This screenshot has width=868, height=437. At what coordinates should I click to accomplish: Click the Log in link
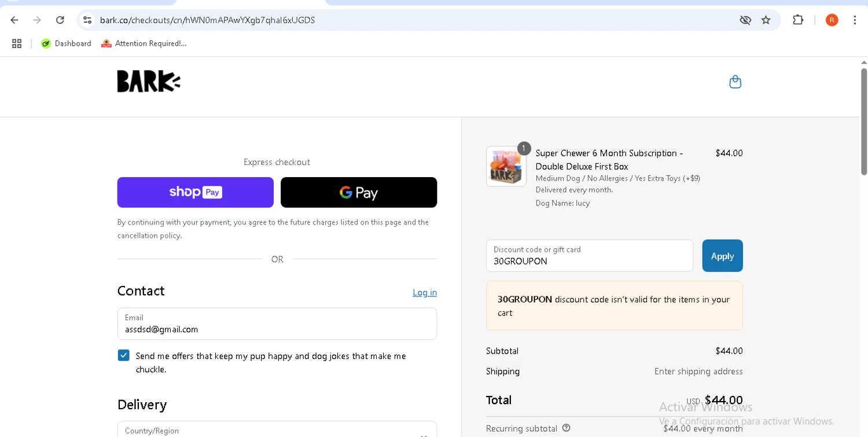[x=425, y=292]
